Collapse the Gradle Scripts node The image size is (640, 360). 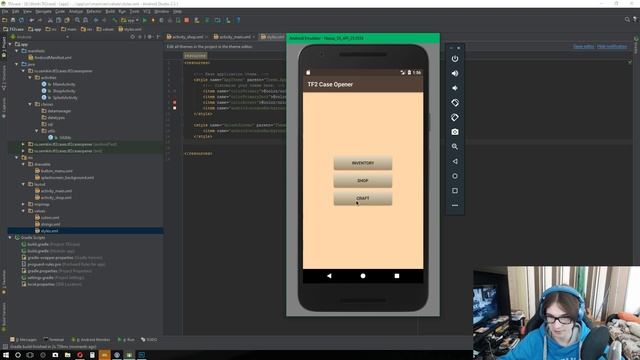coord(11,238)
